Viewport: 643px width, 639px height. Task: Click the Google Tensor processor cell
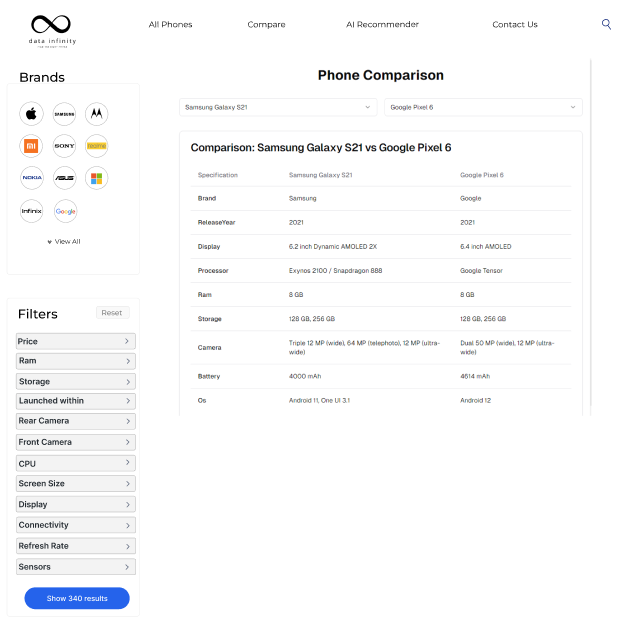click(x=481, y=271)
